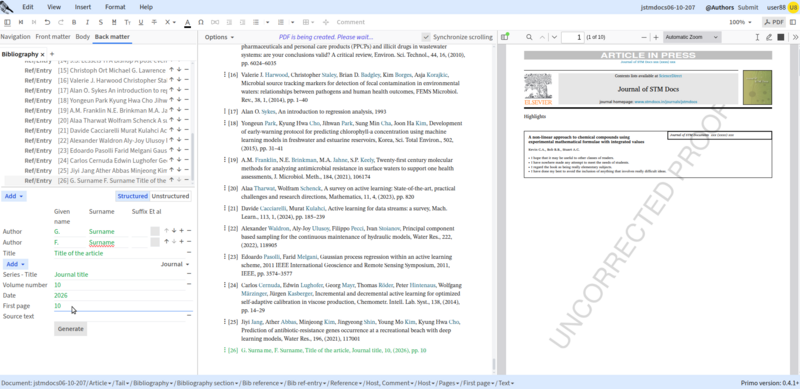Image resolution: width=800 pixels, height=389 pixels.
Task: Open the Format menu
Action: tap(115, 7)
